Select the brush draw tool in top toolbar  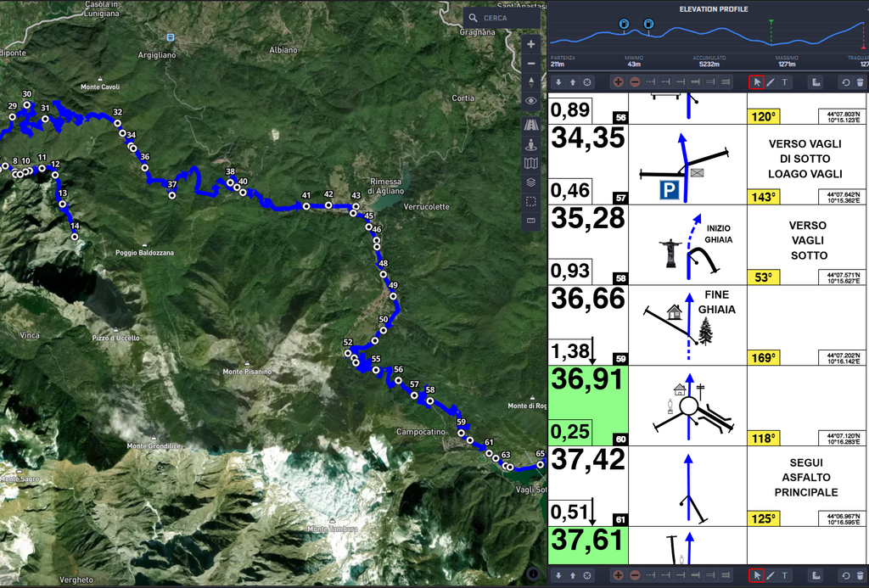coord(771,82)
